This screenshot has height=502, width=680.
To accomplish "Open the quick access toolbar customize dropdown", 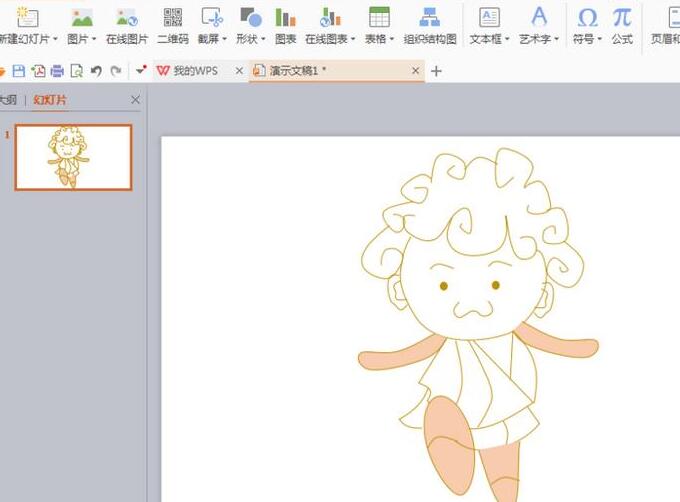I will [141, 70].
